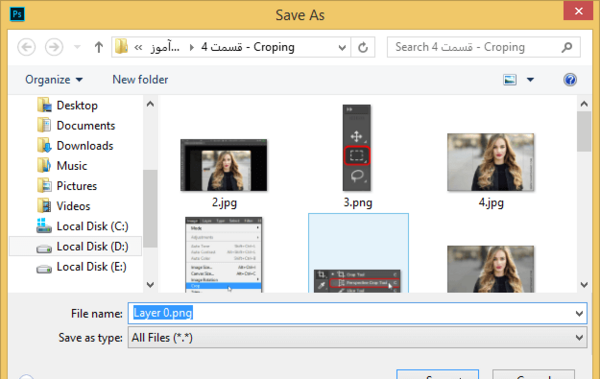Close the Save As dialog
600x379 pixels.
[579, 11]
